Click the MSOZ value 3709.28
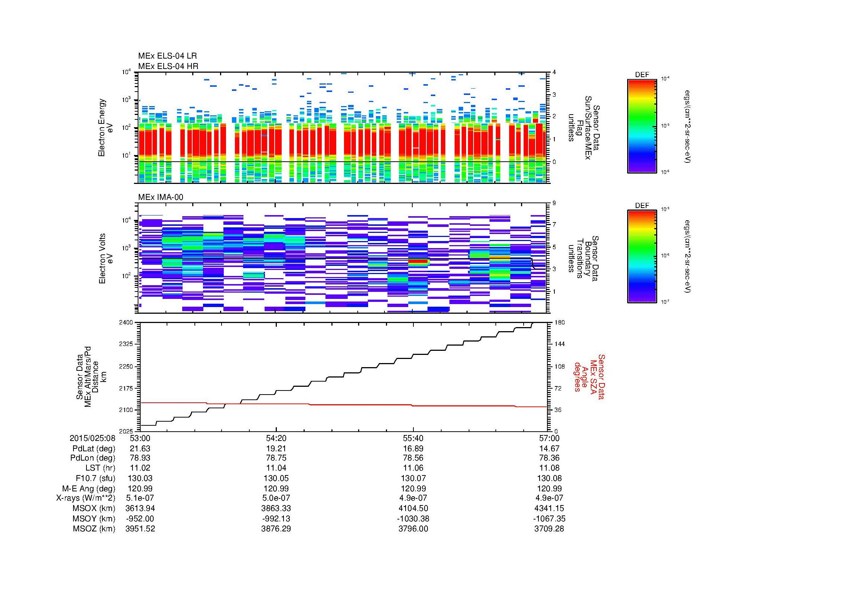 (549, 529)
